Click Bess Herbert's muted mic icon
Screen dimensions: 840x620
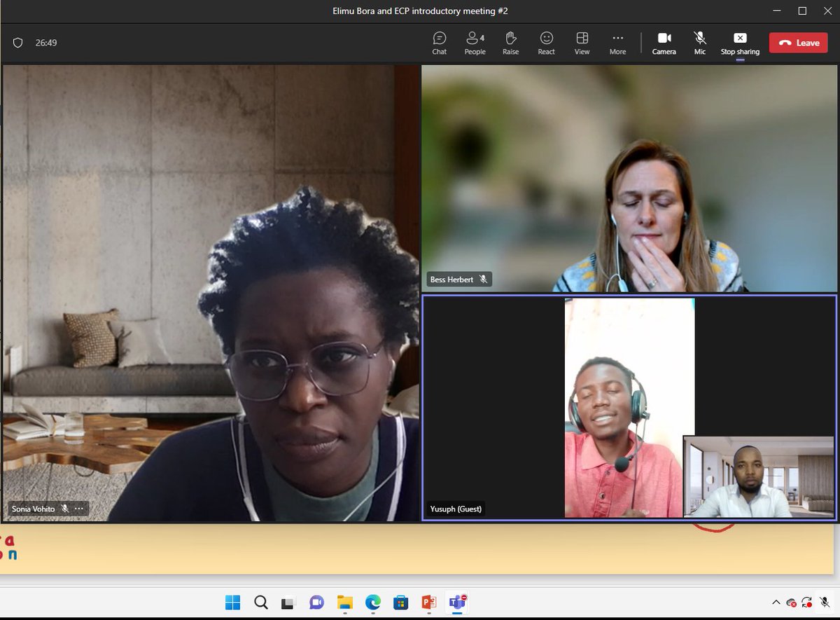482,280
